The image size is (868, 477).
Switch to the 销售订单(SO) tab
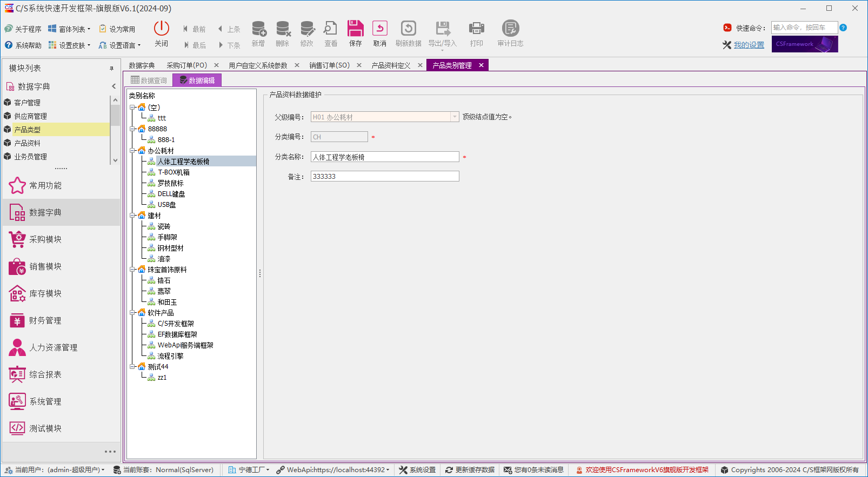click(330, 65)
